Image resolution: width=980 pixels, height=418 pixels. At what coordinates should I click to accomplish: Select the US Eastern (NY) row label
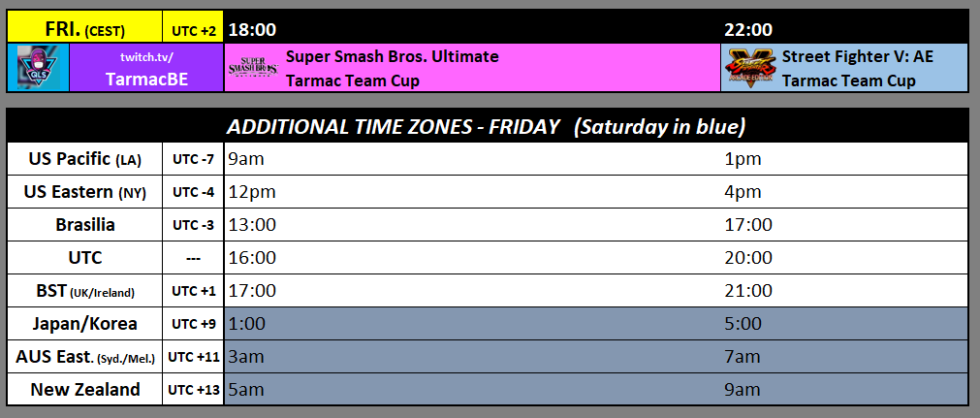84,192
